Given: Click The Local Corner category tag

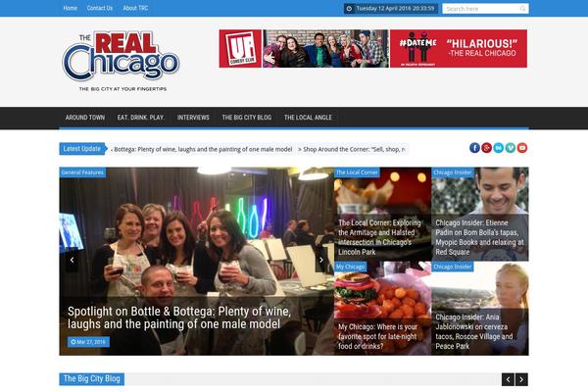Looking at the screenshot, I should [357, 172].
